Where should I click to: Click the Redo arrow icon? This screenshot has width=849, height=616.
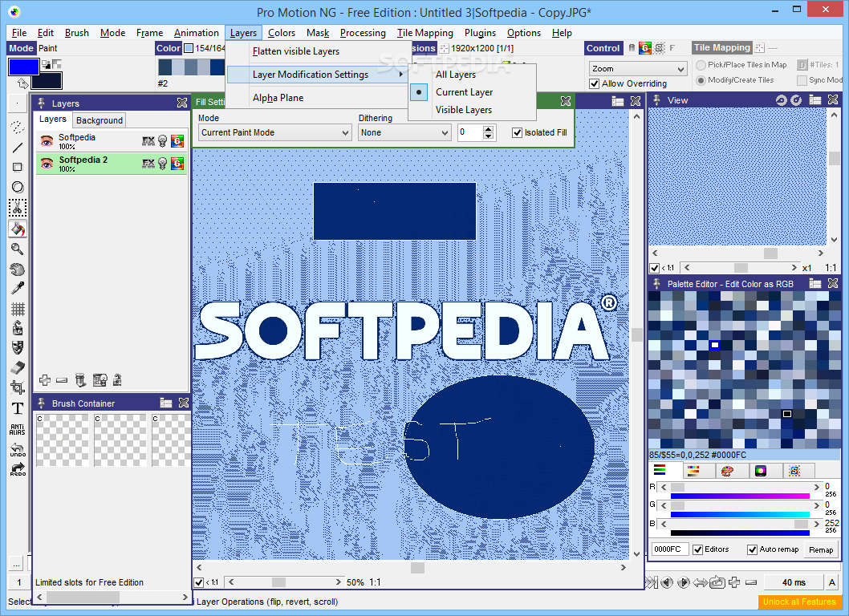pyautogui.click(x=18, y=469)
